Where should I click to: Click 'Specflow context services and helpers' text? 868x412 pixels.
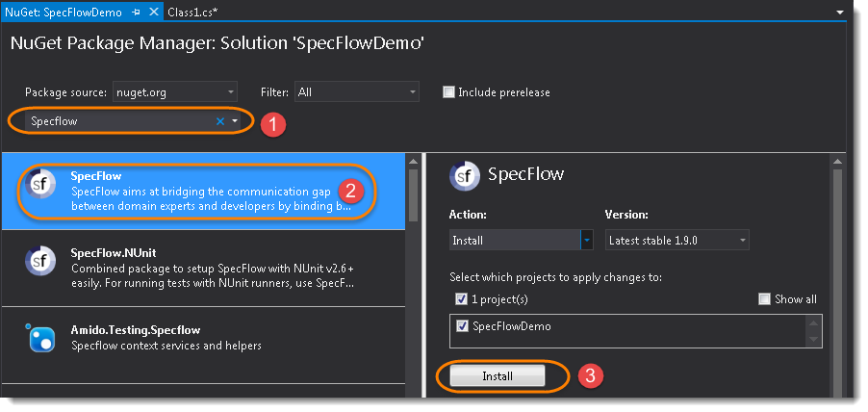pyautogui.click(x=166, y=346)
